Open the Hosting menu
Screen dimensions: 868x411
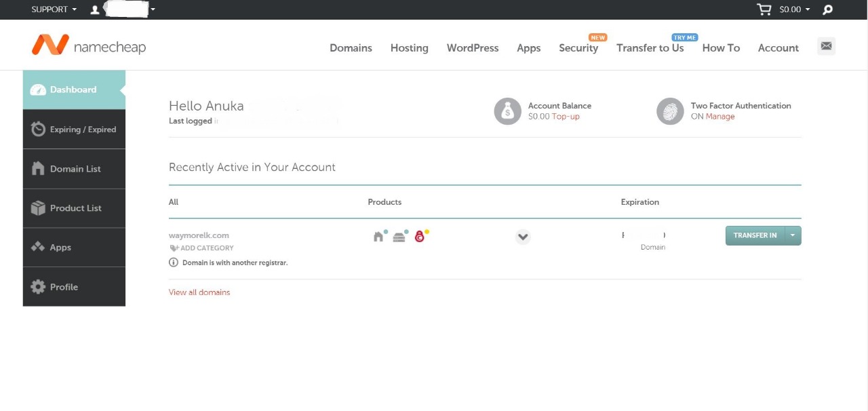[409, 47]
